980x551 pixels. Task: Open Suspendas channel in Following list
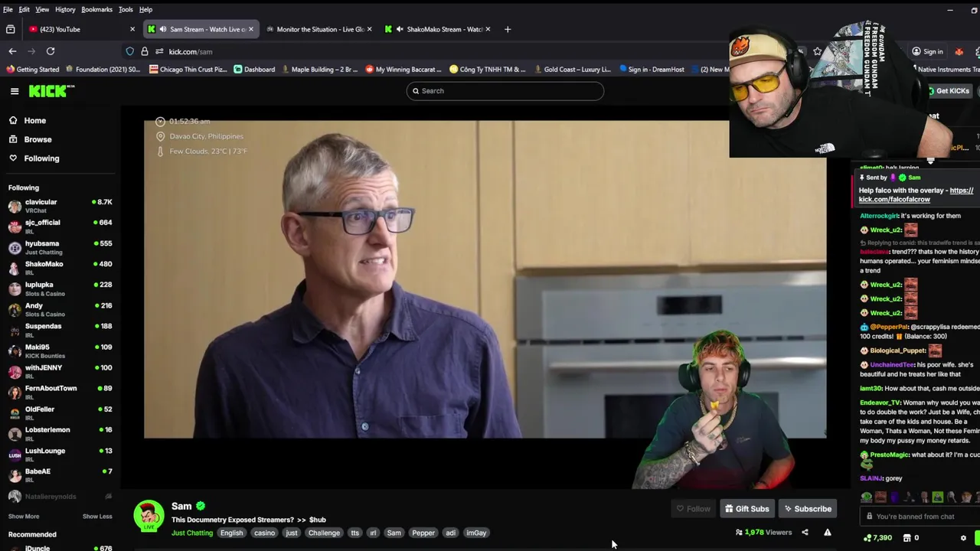tap(60, 330)
